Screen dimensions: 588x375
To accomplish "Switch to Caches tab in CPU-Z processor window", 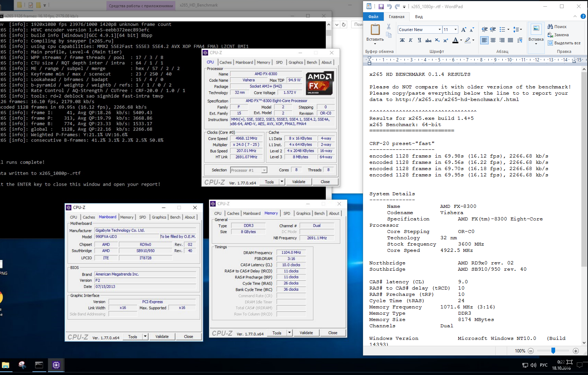I will pos(225,62).
